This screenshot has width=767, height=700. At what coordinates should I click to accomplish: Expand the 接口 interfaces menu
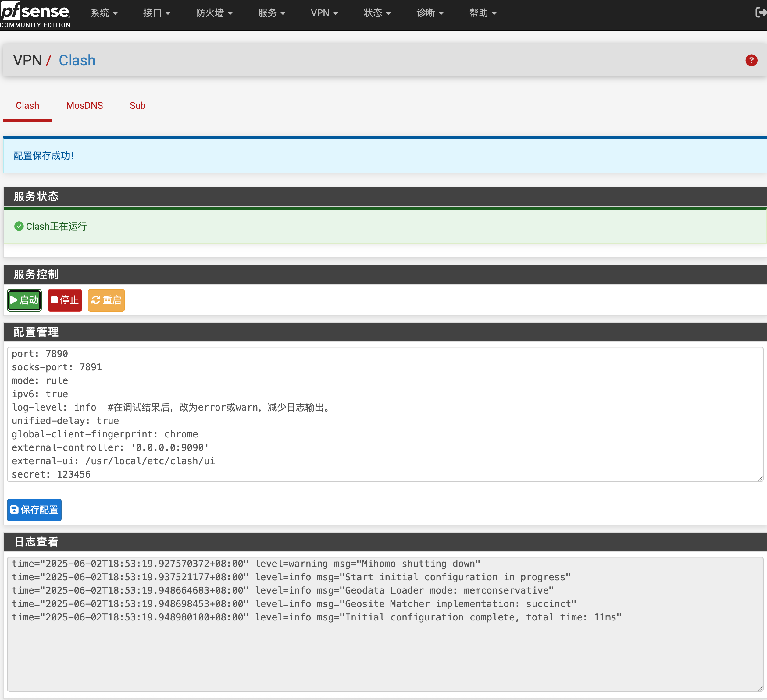coord(156,13)
